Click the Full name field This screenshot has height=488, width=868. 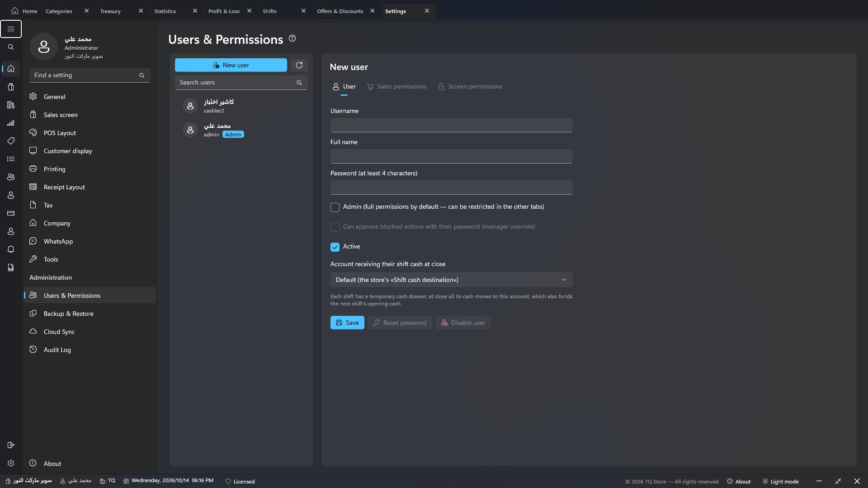pos(451,156)
